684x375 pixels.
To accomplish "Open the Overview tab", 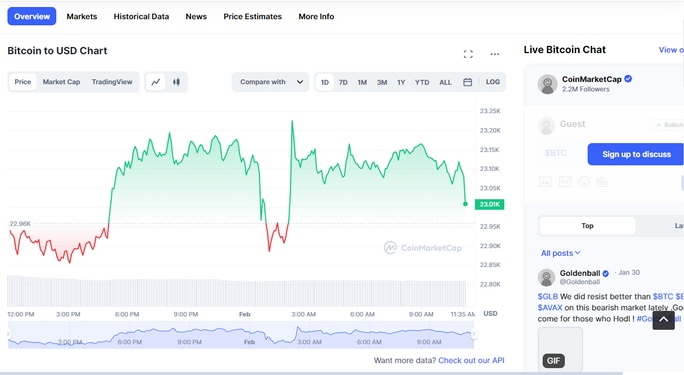I will pyautogui.click(x=32, y=16).
